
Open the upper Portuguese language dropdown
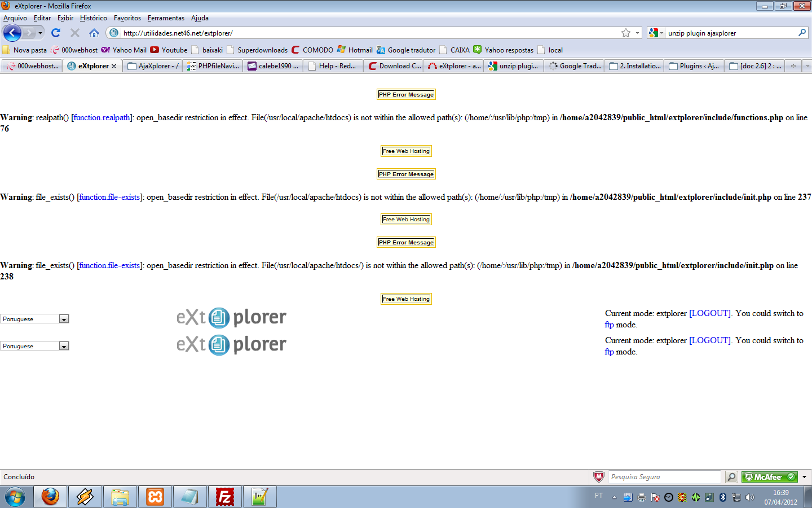coord(34,319)
